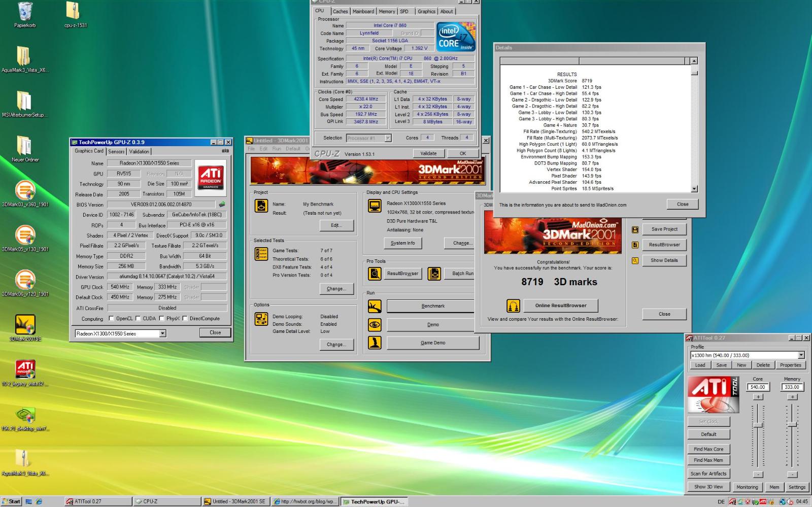
Task: Enable the OpenCL checkbox in GPU-Z
Action: pos(111,319)
